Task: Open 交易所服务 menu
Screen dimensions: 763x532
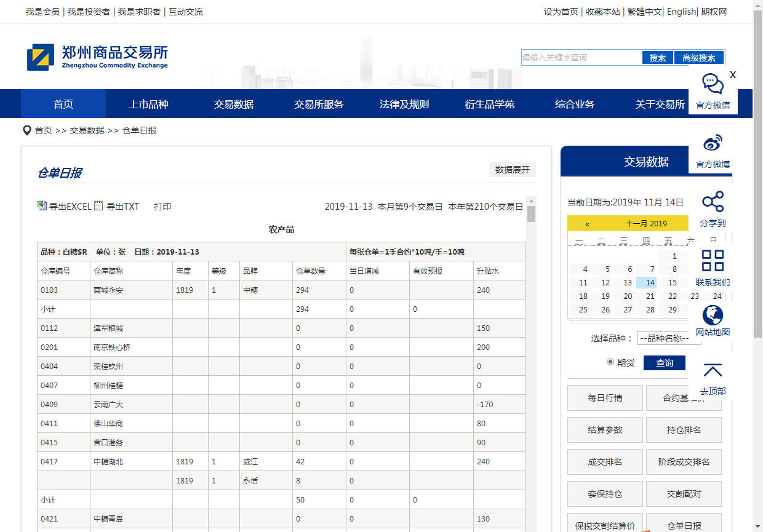Action: [319, 104]
